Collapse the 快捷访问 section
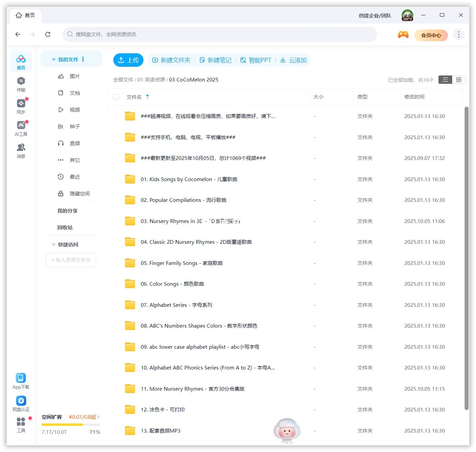The image size is (476, 452). click(54, 244)
